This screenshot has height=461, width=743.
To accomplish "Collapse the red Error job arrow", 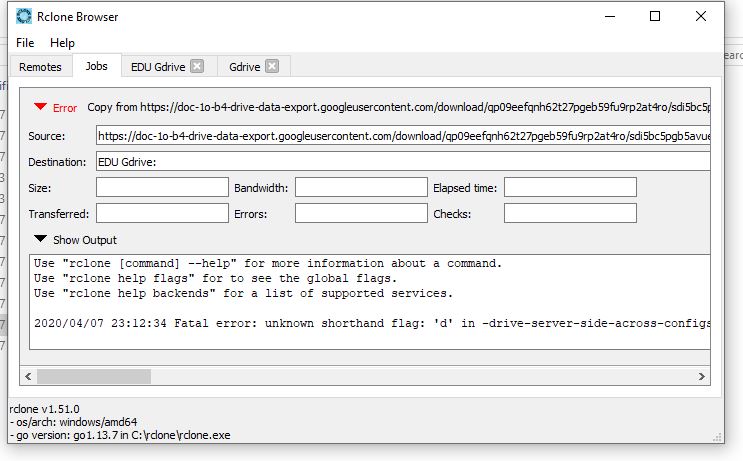I will (x=40, y=107).
